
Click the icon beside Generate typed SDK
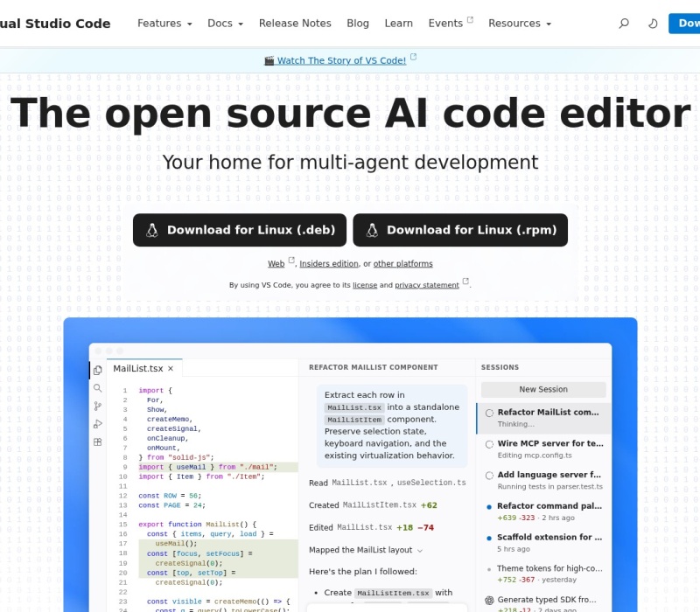(x=489, y=600)
